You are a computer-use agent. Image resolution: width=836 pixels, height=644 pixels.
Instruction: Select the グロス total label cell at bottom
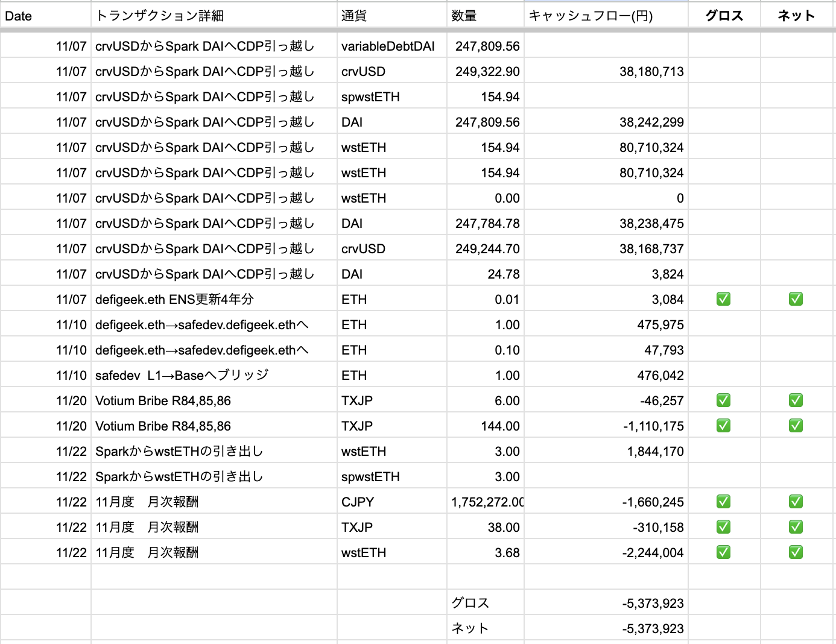[486, 603]
